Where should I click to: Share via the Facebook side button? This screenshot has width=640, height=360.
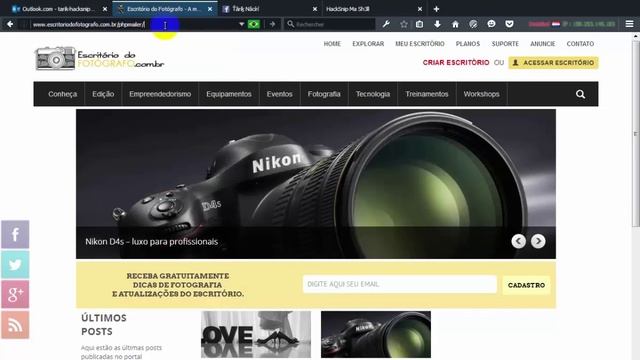pos(15,234)
